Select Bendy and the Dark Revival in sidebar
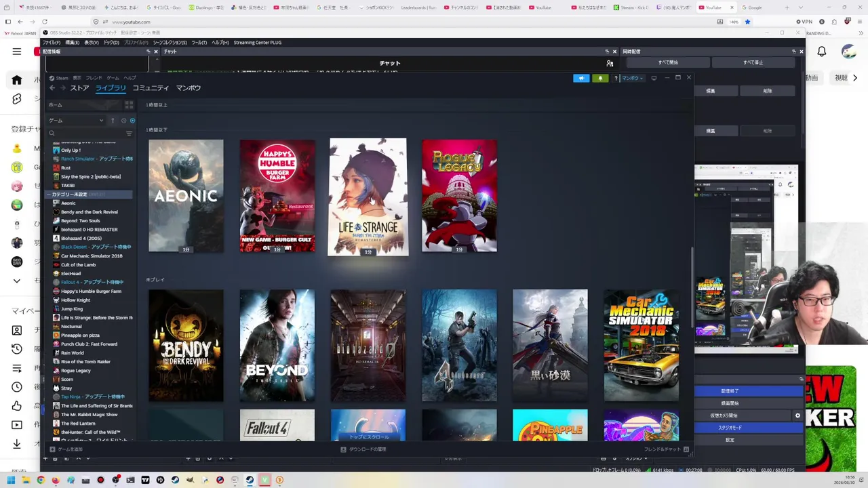 (90, 212)
